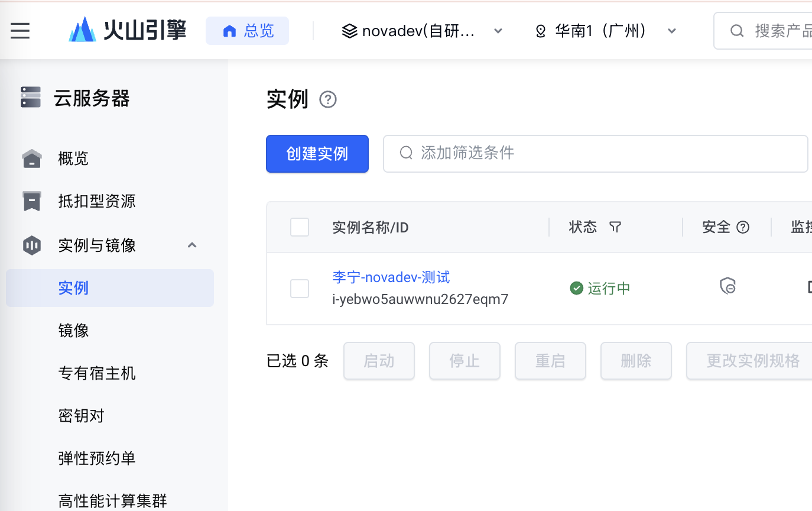Viewport: 812px width, 511px height.
Task: Click the Volcano Engine logo
Action: point(128,30)
